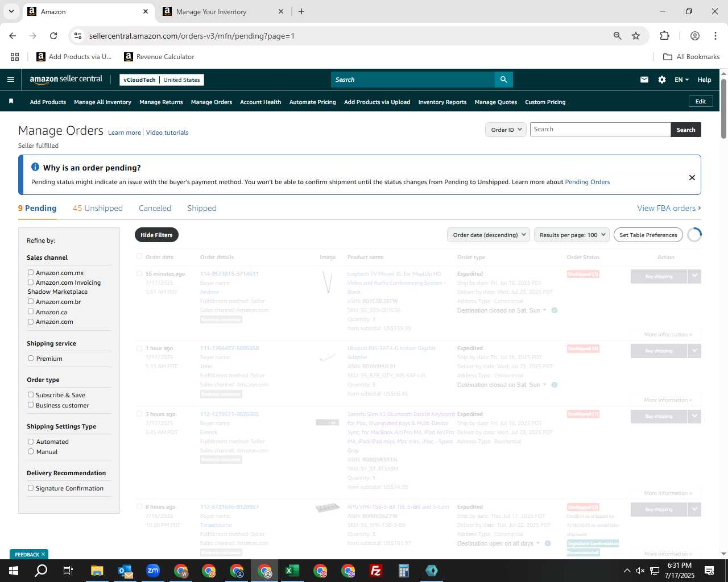
Task: Check the Amazon.com.br sales channel
Action: click(x=31, y=301)
